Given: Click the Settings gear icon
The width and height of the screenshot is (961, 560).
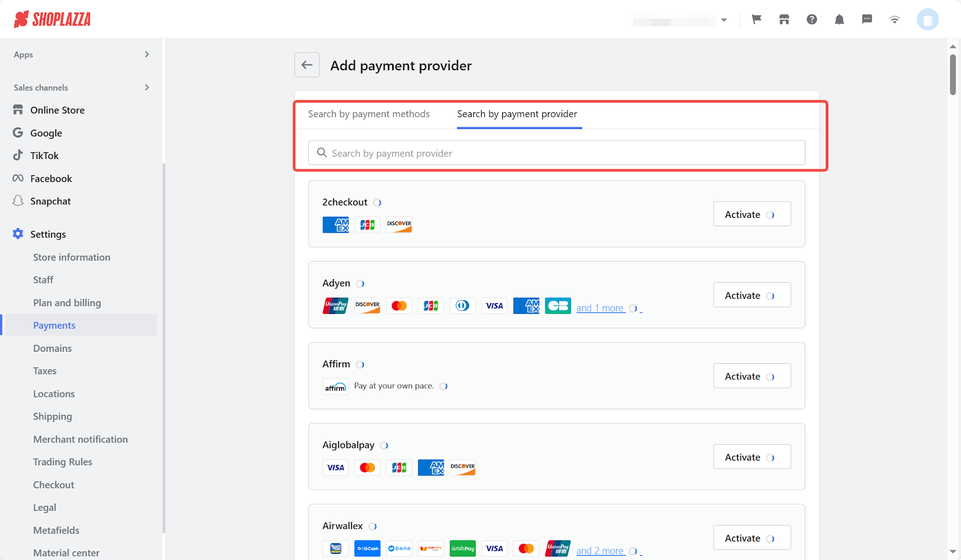Looking at the screenshot, I should pos(18,234).
